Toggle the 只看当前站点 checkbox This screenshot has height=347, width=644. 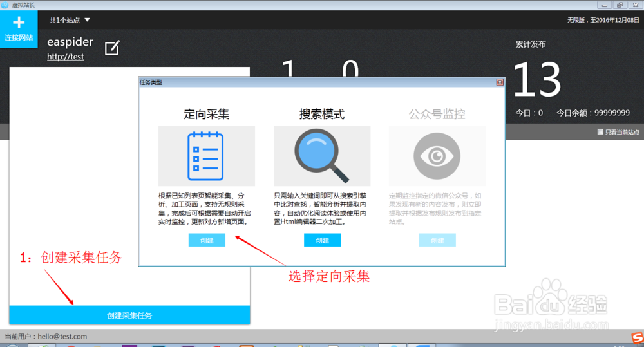point(600,132)
